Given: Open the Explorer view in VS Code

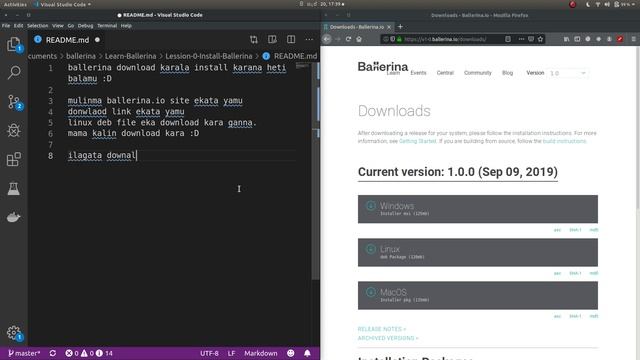Looking at the screenshot, I should pyautogui.click(x=14, y=44).
